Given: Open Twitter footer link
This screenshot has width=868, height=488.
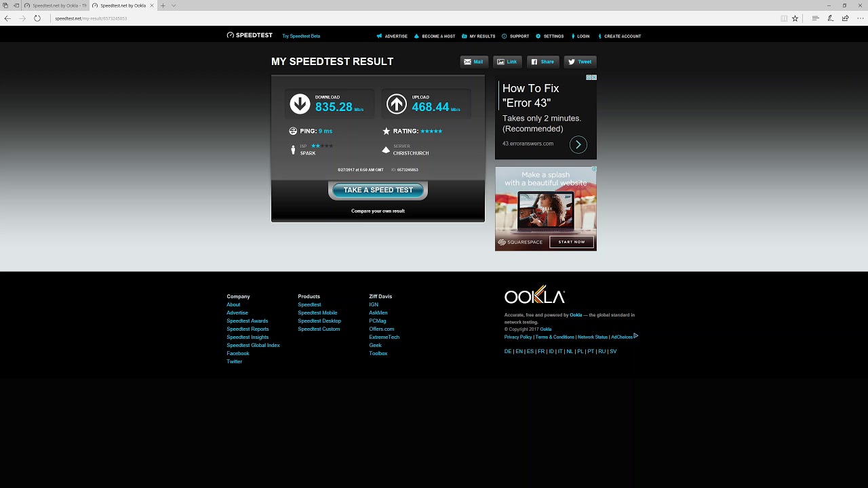Looking at the screenshot, I should tap(235, 362).
